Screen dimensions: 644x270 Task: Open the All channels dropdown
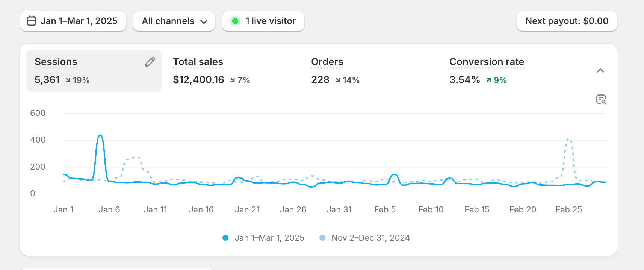tap(174, 21)
